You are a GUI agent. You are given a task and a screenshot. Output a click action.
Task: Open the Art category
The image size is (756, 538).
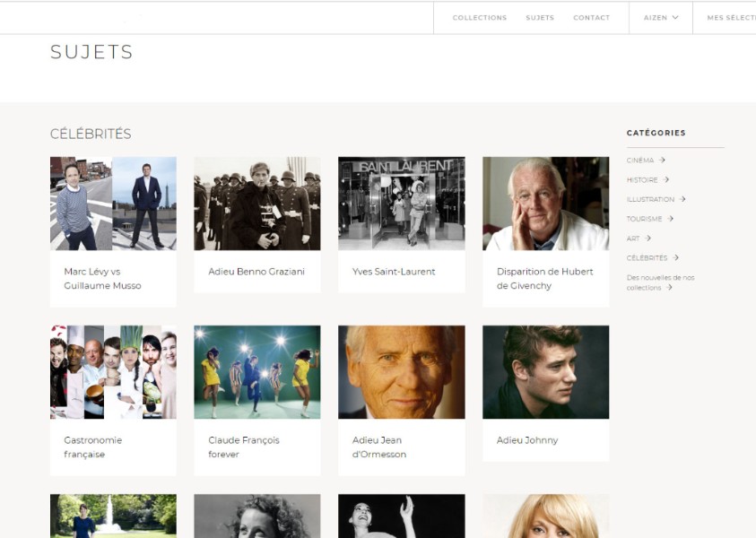633,239
